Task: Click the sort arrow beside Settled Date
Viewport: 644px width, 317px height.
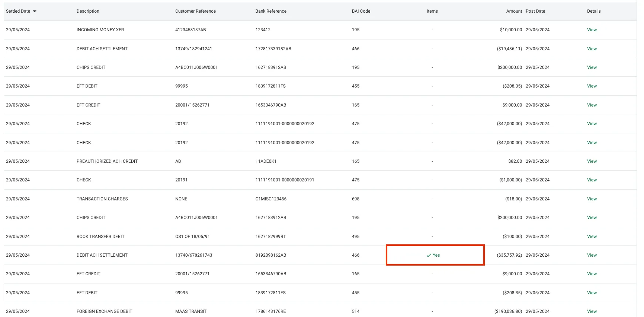Action: coord(35,12)
